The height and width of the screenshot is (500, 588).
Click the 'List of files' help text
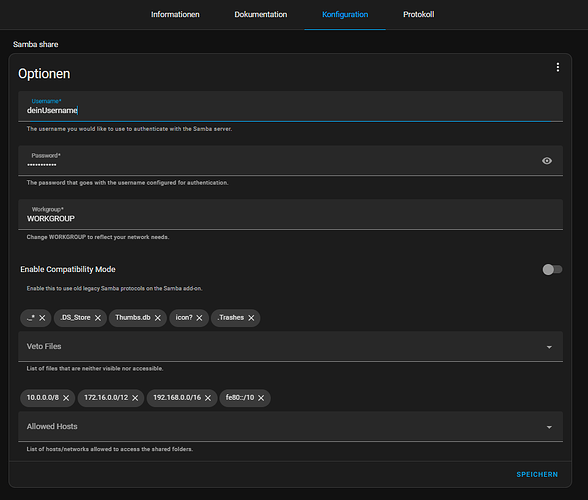point(95,368)
